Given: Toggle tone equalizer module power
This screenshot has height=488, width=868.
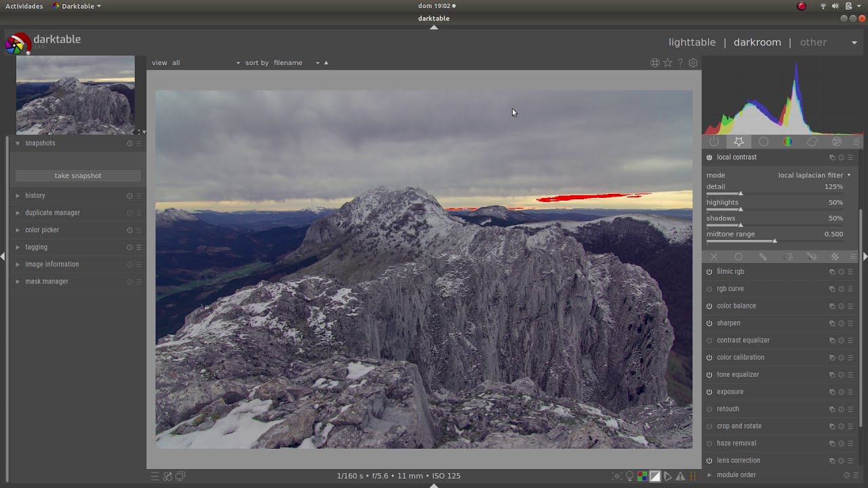Looking at the screenshot, I should [x=709, y=375].
